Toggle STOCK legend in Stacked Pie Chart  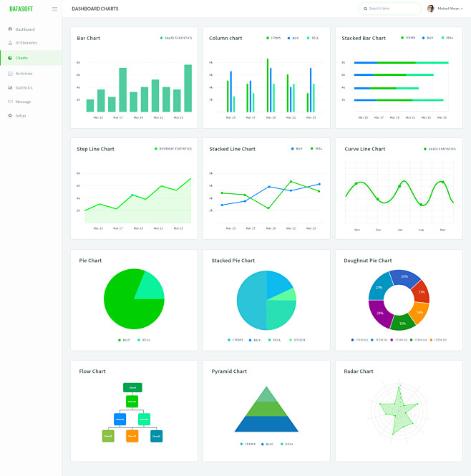(x=296, y=339)
